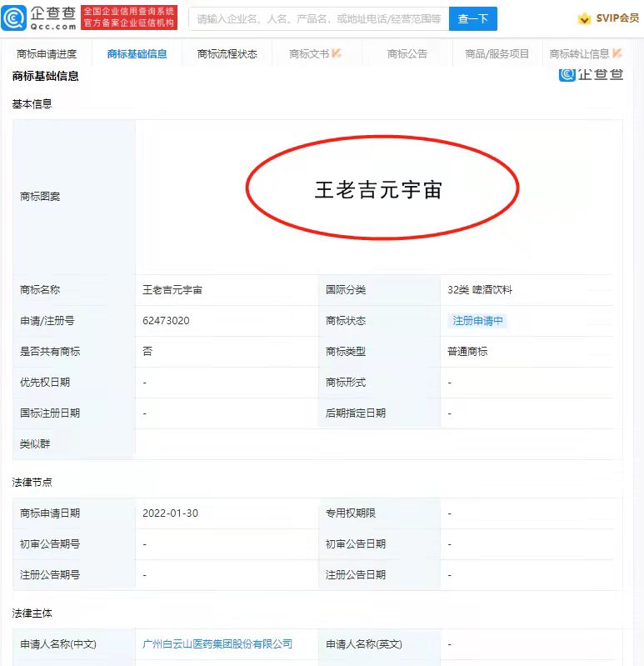Click the 申请人名称(英文) label

point(364,644)
